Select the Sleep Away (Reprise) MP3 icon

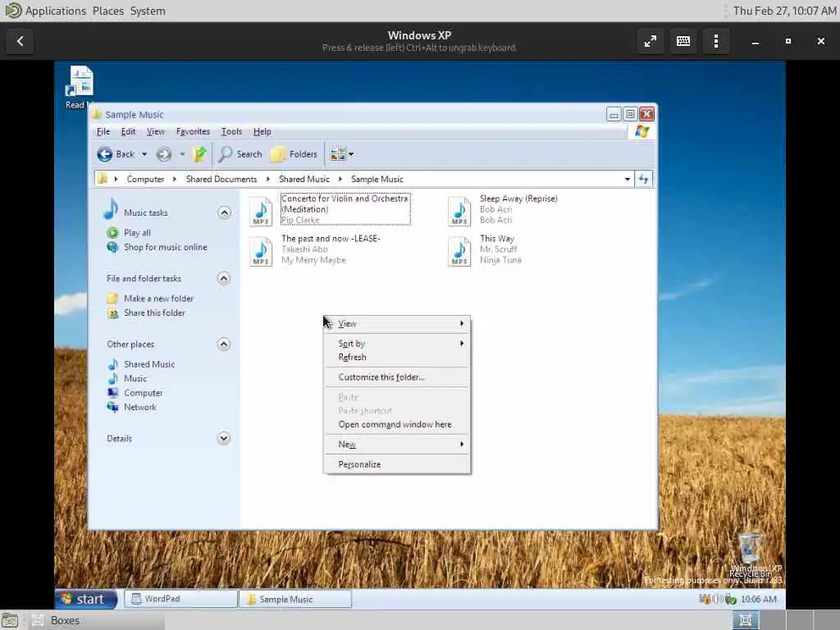[459, 212]
